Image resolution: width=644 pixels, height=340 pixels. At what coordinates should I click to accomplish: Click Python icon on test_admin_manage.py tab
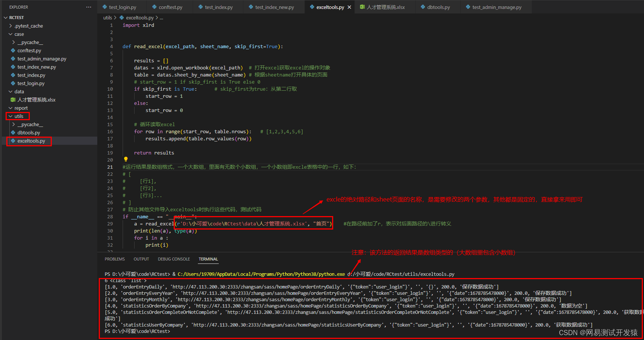coord(468,7)
